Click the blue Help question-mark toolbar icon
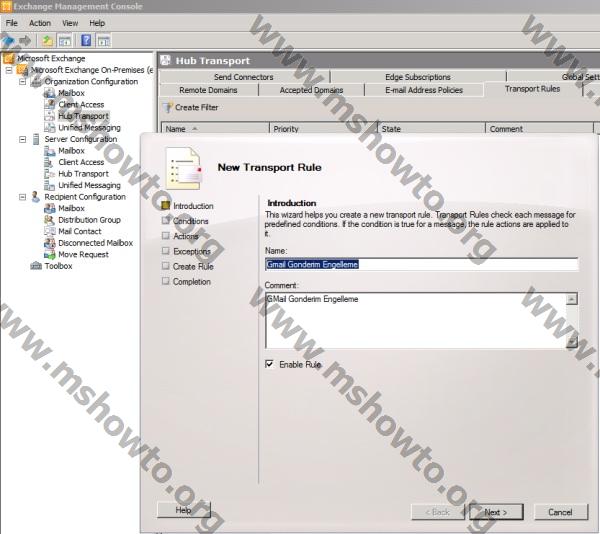This screenshot has width=600, height=534. click(86, 40)
